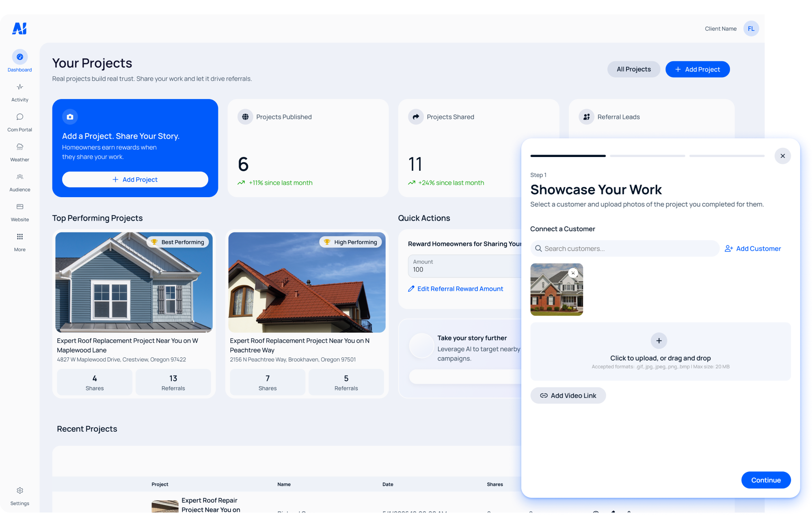This screenshot has width=812, height=527.
Task: Click the people icon for Referral Leads
Action: point(586,117)
